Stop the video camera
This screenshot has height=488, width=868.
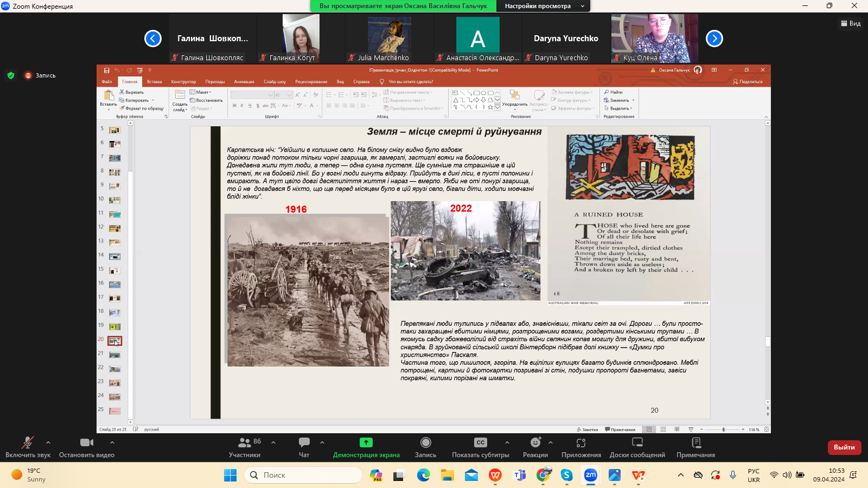[86, 443]
